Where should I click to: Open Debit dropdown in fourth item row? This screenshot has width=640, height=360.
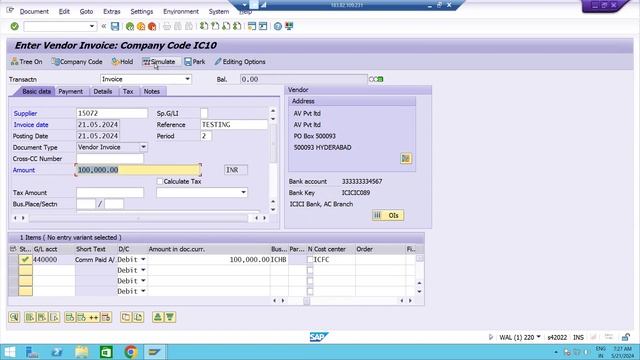pyautogui.click(x=143, y=291)
